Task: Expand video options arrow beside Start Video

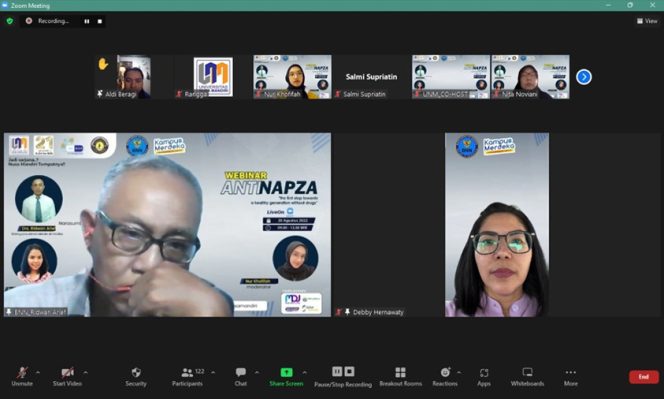Action: 86,373
